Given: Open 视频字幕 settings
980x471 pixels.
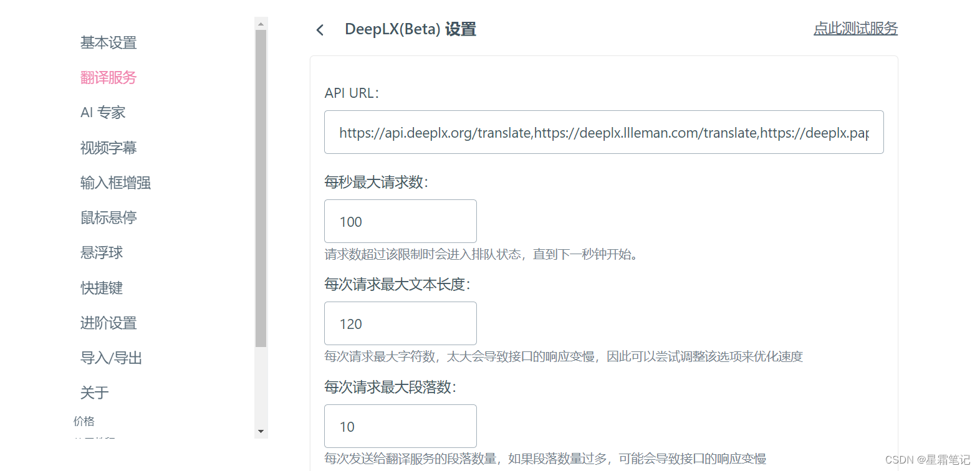Looking at the screenshot, I should tap(108, 148).
